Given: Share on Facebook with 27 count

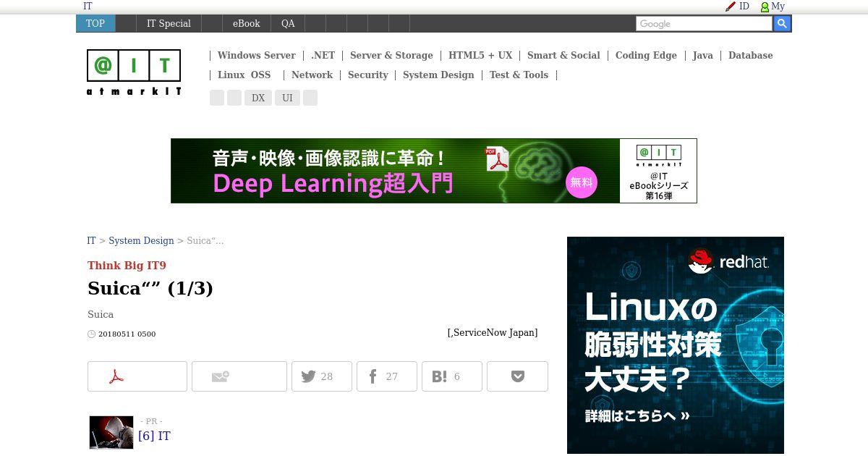Looking at the screenshot, I should click(387, 376).
